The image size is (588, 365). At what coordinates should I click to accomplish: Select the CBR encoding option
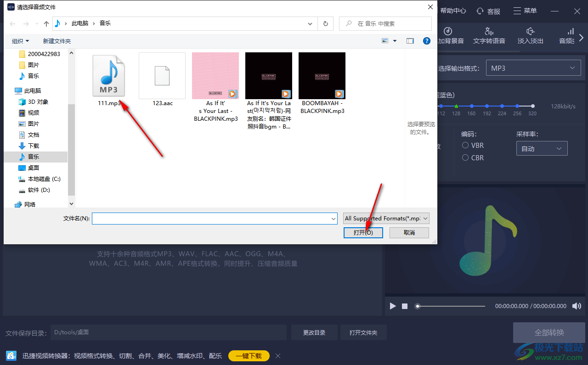coord(473,157)
